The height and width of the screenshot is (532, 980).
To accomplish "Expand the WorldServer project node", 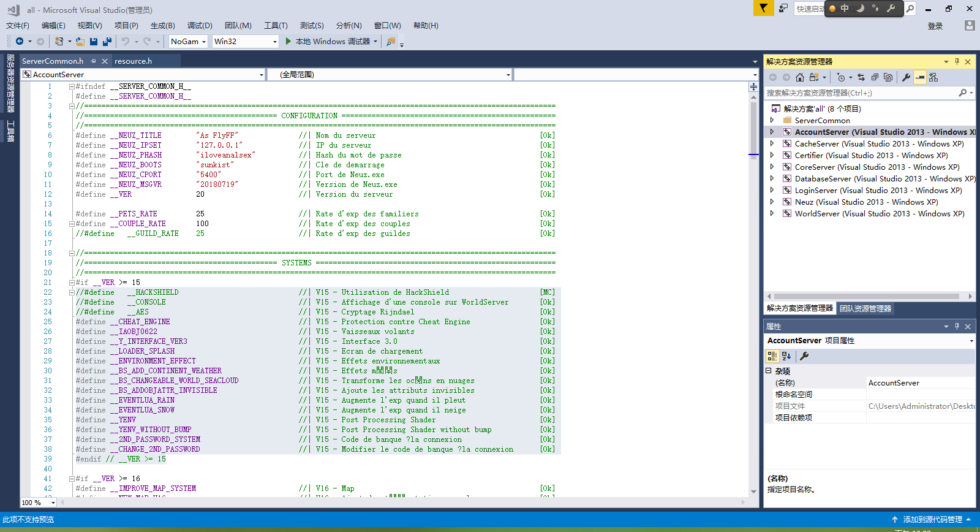I will coord(772,214).
